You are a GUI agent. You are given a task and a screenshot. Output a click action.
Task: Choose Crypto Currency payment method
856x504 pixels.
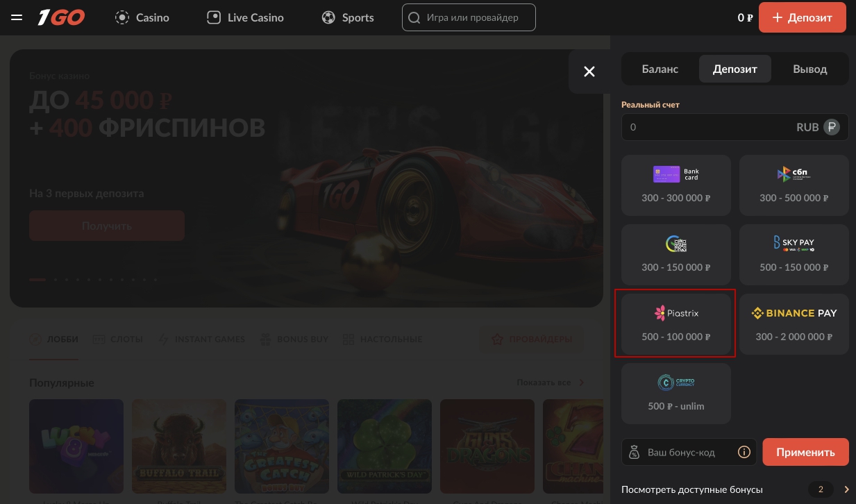[675, 393]
